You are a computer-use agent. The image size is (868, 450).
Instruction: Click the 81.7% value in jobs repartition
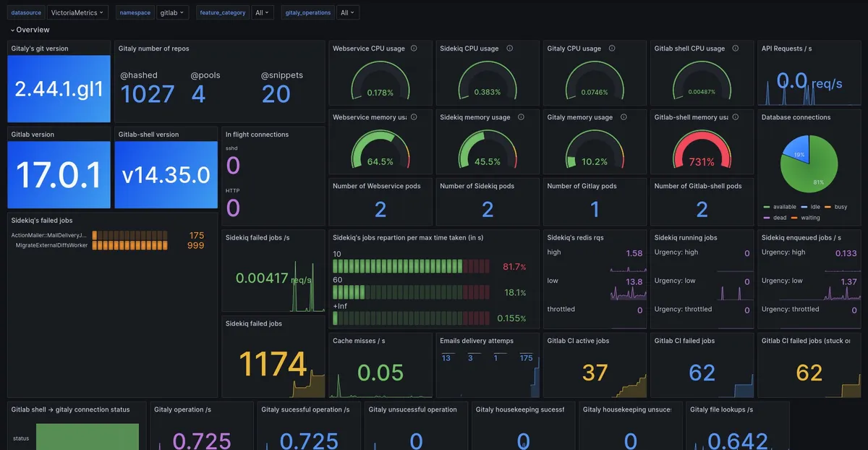[x=514, y=267]
